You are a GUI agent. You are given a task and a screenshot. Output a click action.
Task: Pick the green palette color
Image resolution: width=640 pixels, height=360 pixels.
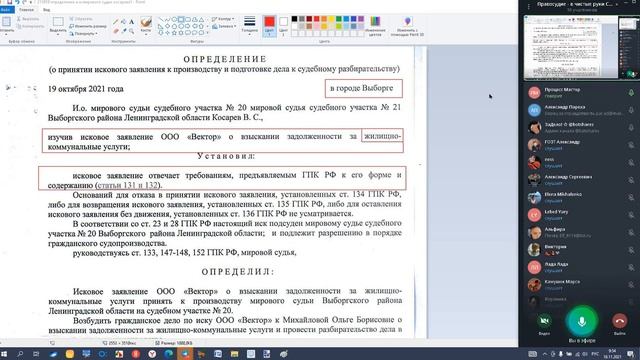(x=338, y=19)
